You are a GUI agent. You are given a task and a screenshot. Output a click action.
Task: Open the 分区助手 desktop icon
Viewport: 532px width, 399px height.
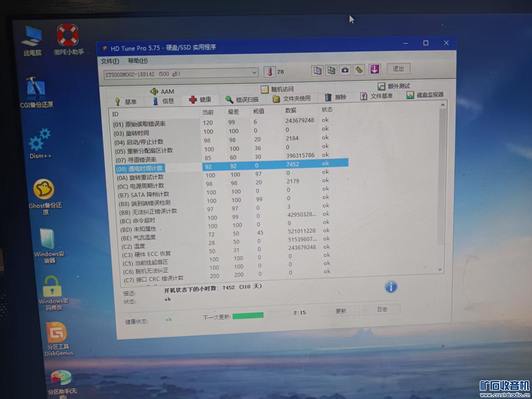click(x=62, y=384)
